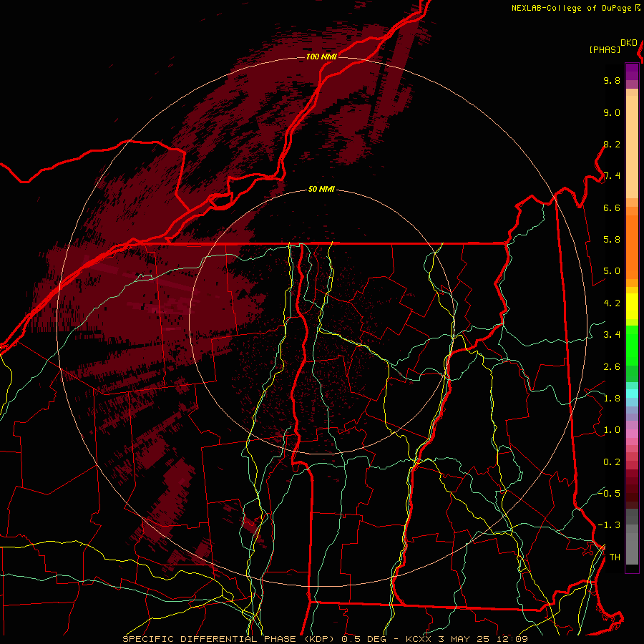Pick the purple top color of the legend
Image resolution: width=644 pixels, height=644 pixels.
point(632,72)
